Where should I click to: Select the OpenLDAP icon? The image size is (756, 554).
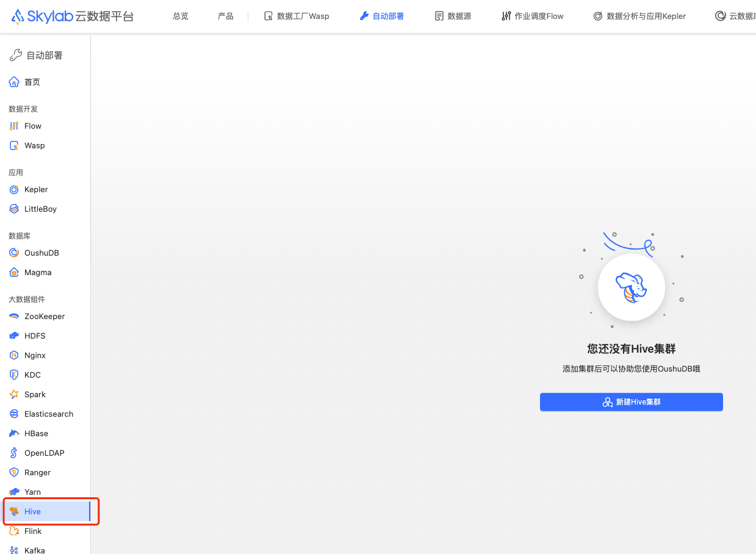pos(14,453)
